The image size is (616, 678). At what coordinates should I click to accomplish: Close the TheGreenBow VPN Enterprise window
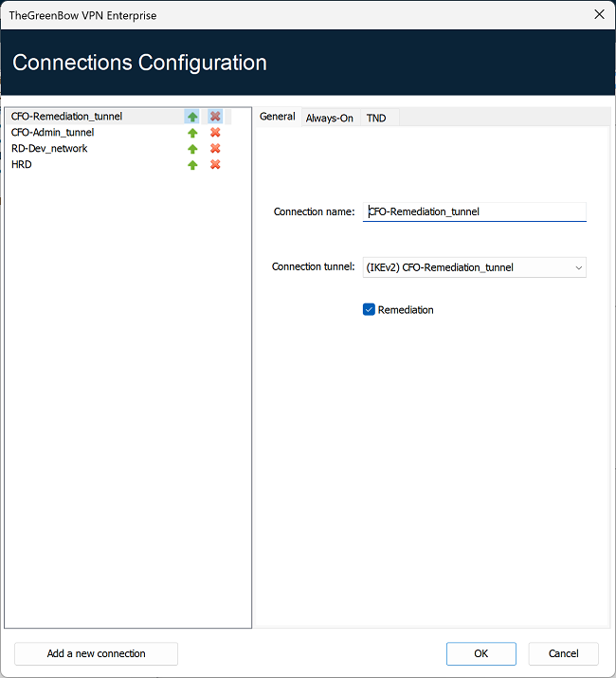599,15
